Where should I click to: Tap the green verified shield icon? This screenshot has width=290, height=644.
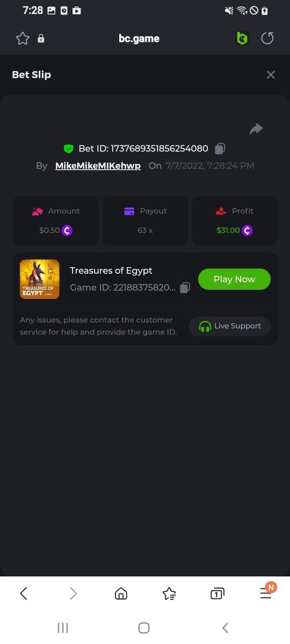pyautogui.click(x=68, y=149)
